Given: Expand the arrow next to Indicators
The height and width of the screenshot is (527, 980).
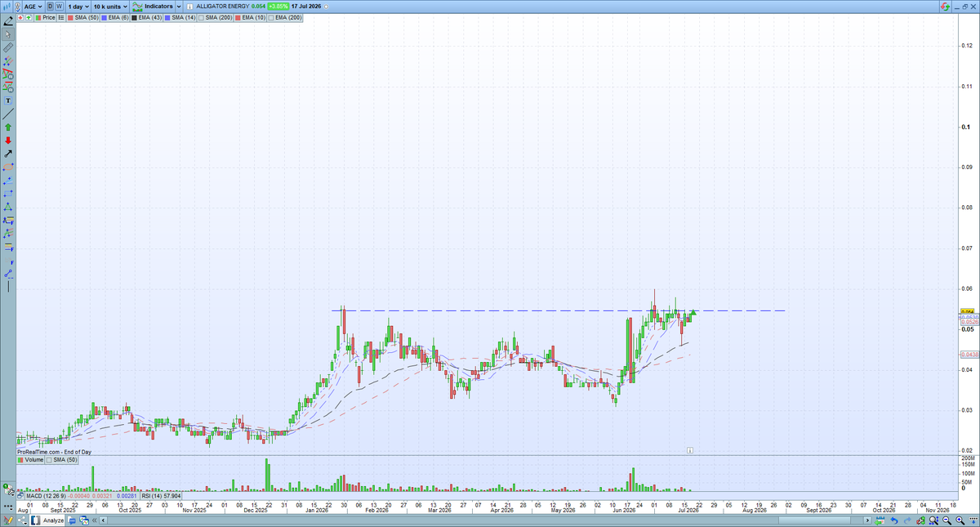Looking at the screenshot, I should [179, 7].
